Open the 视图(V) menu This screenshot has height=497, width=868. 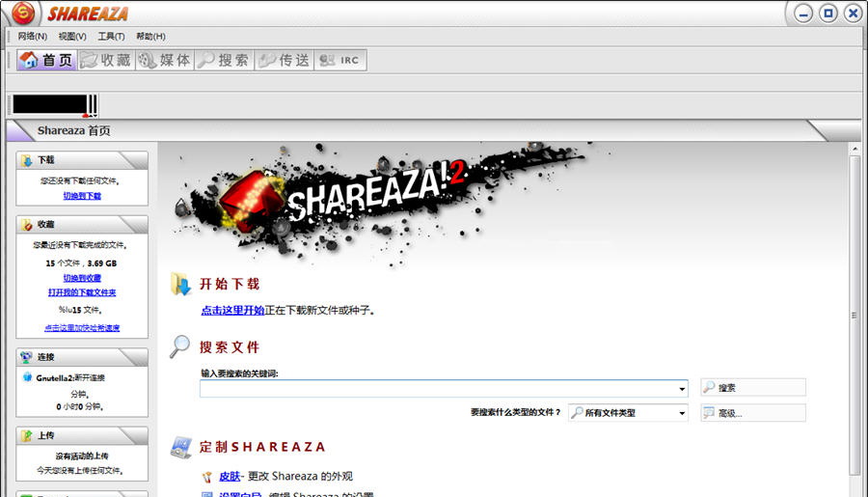[x=72, y=36]
